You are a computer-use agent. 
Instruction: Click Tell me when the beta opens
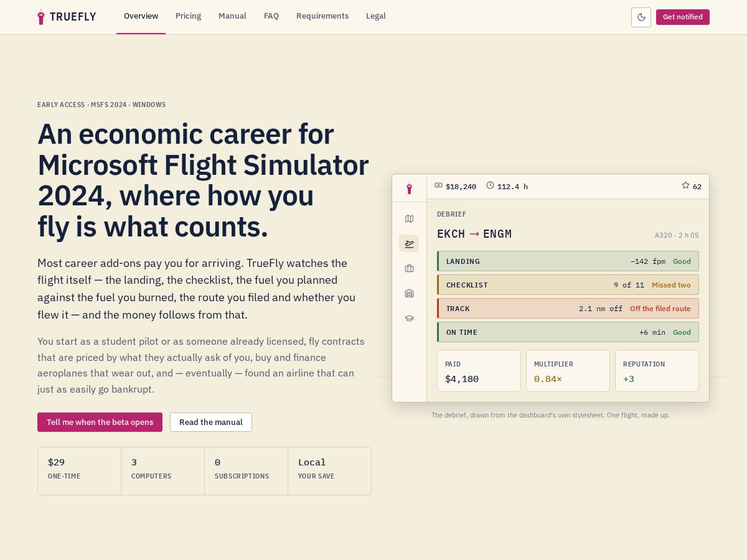pyautogui.click(x=100, y=422)
